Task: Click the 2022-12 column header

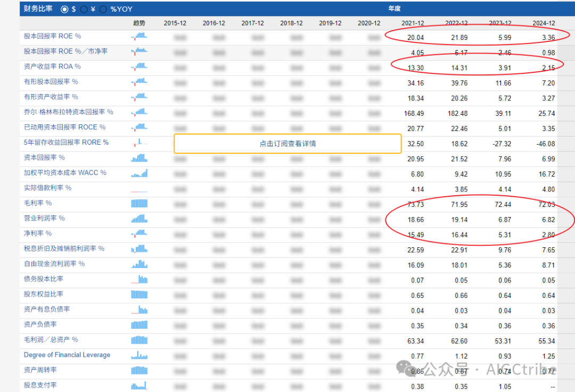Action: pyautogui.click(x=457, y=23)
